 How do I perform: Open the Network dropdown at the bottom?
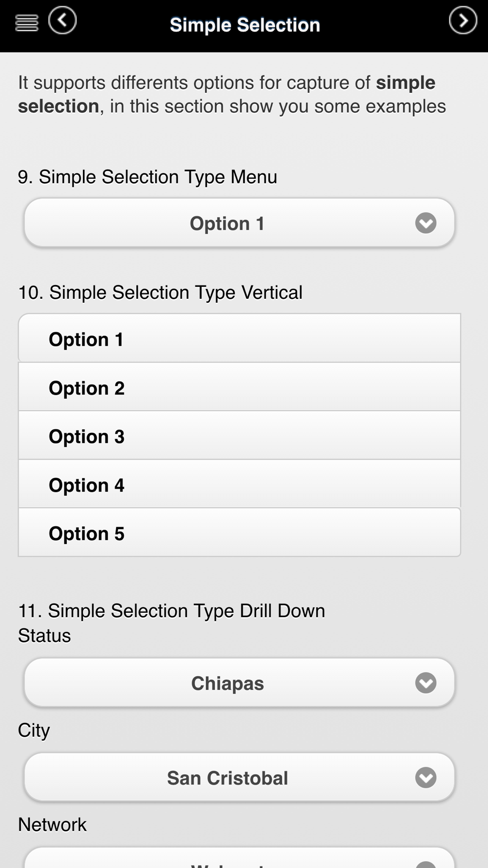pyautogui.click(x=240, y=858)
